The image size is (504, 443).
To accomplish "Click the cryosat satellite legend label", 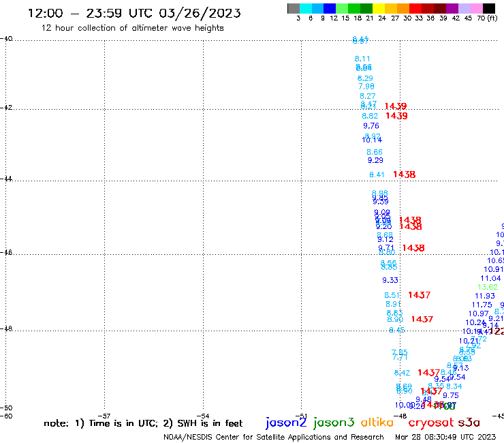I will (x=431, y=423).
